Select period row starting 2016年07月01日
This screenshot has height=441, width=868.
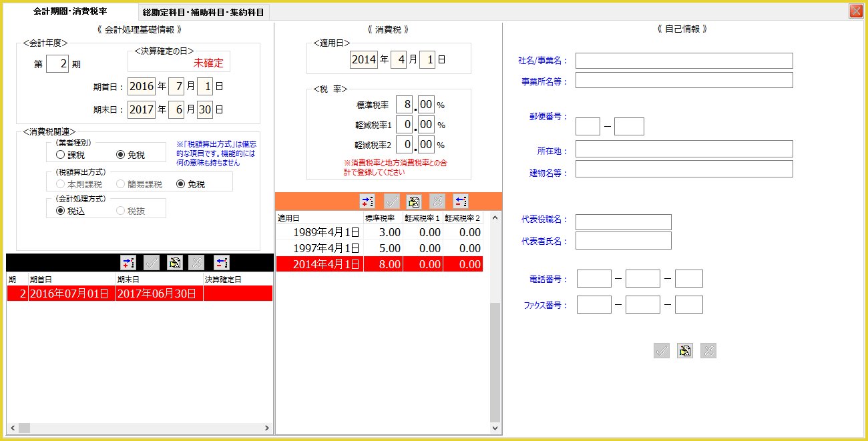[x=140, y=294]
